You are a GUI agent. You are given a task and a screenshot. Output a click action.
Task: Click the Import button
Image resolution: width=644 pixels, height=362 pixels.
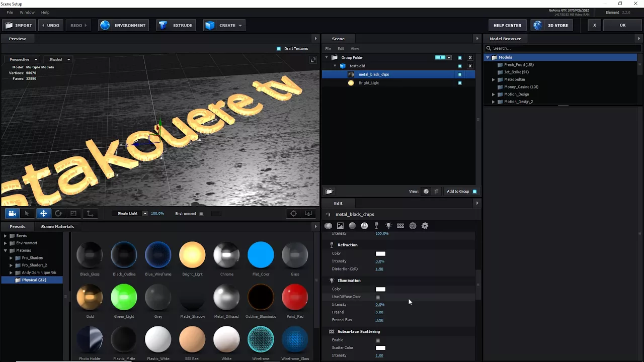point(19,25)
